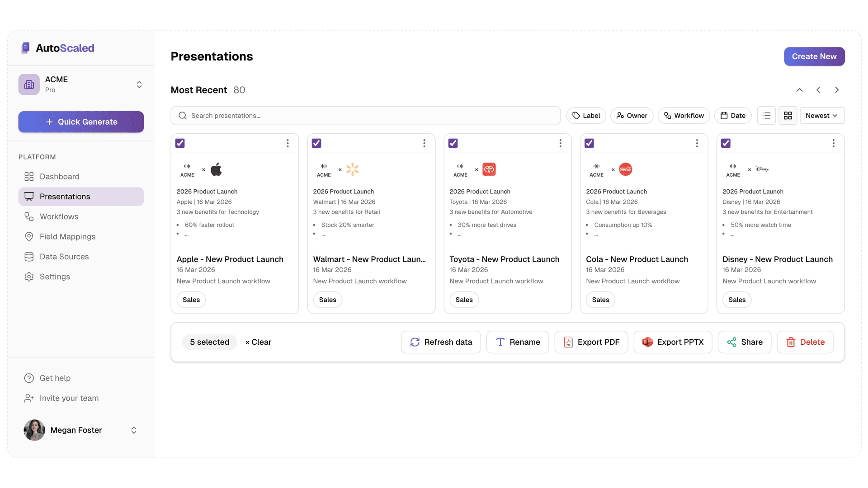Click Refresh data button
Screen dimensions: 868x488
pyautogui.click(x=441, y=342)
